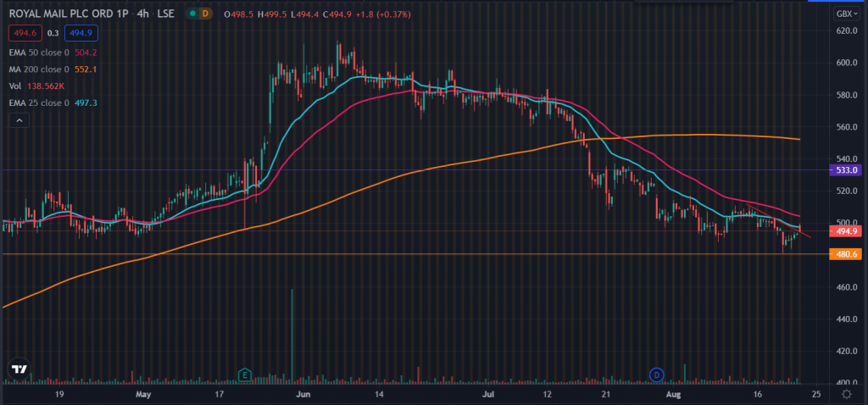Select the red trend line near August
Screen dimensions: 868x405
pos(780,221)
